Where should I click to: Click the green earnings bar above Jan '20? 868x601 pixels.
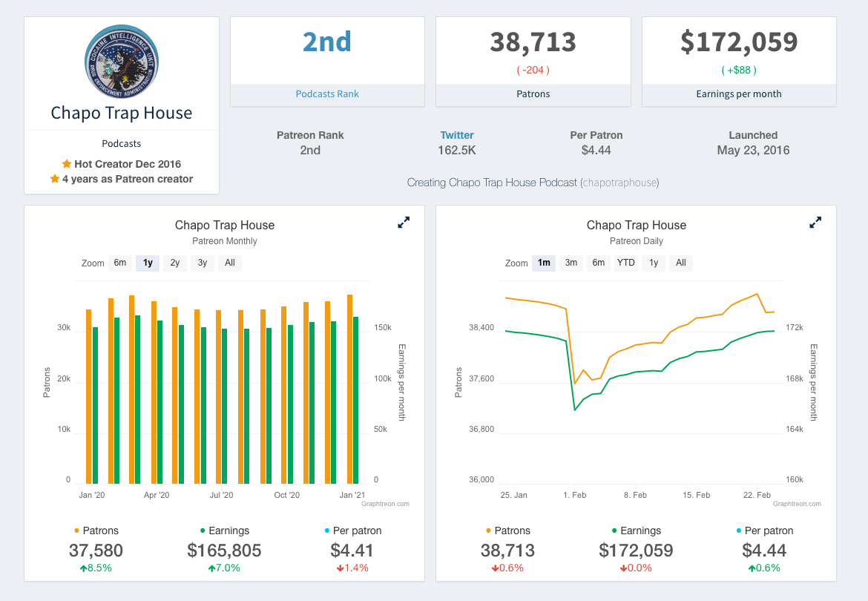point(95,406)
